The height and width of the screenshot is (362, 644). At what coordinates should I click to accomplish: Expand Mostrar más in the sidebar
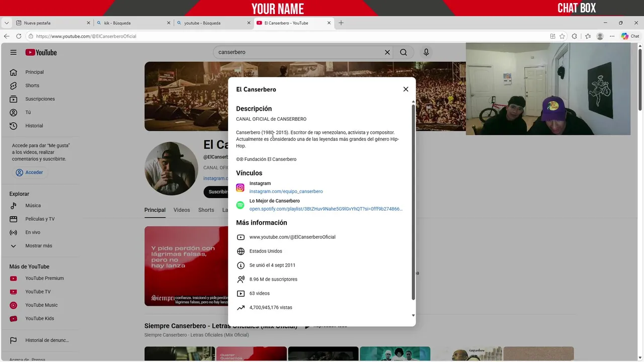tap(39, 246)
